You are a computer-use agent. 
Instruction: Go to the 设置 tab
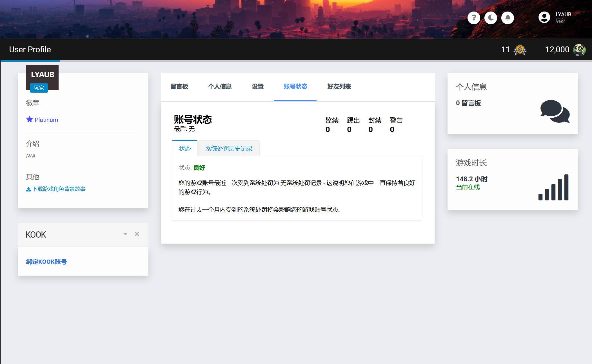[x=257, y=86]
